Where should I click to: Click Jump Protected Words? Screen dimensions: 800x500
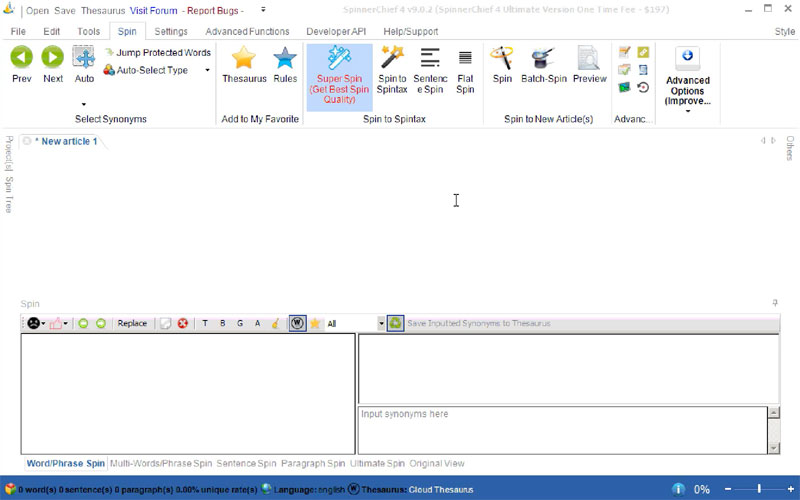[158, 53]
